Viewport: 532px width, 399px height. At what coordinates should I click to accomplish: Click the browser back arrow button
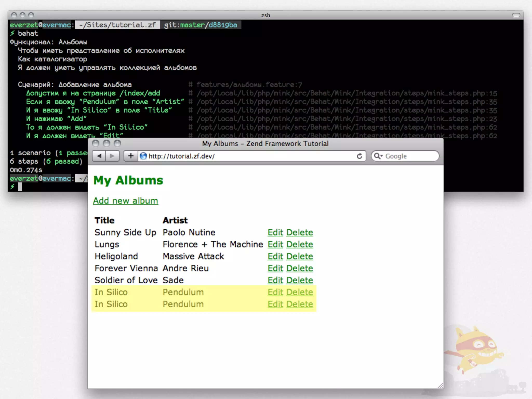[99, 156]
